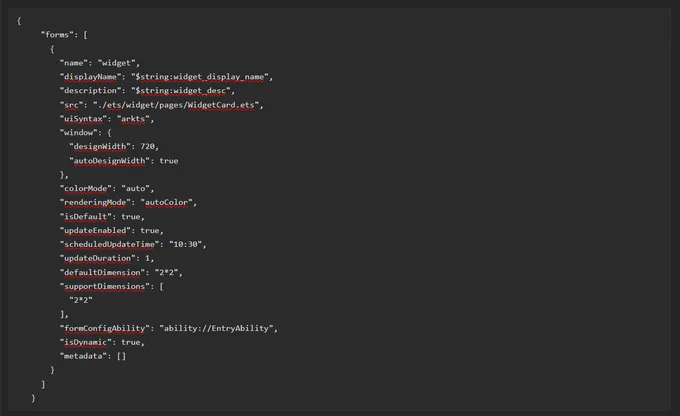Click the "renderingMode" key

click(95, 203)
